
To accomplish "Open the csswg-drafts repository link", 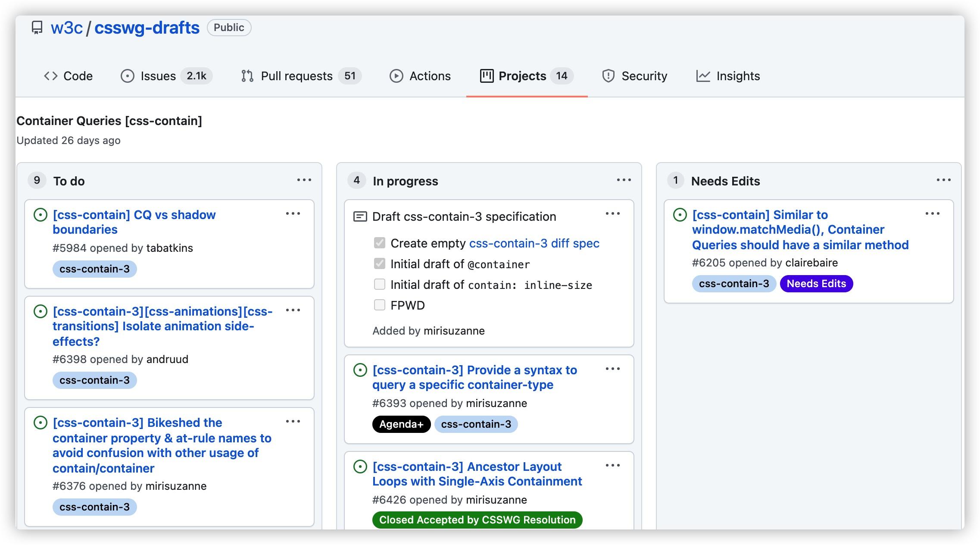I will click(x=147, y=28).
